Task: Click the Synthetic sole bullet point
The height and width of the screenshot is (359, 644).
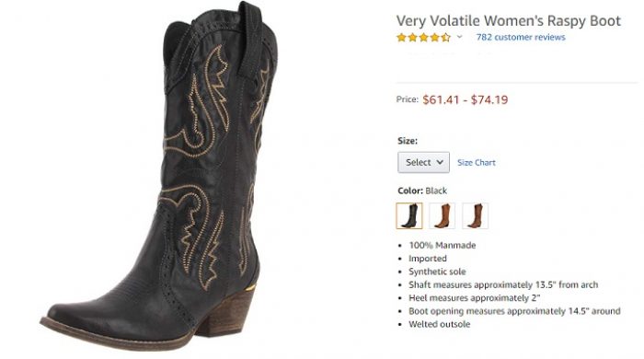Action: coord(437,272)
